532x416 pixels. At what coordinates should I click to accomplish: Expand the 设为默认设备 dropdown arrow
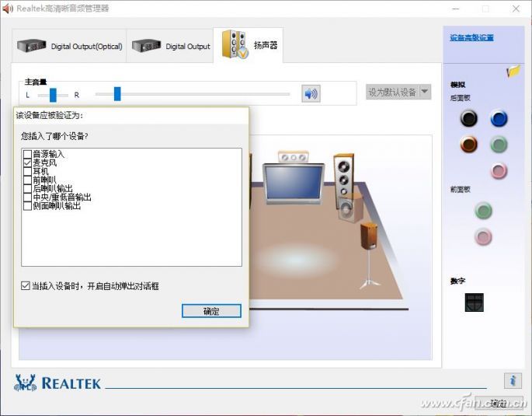point(425,92)
